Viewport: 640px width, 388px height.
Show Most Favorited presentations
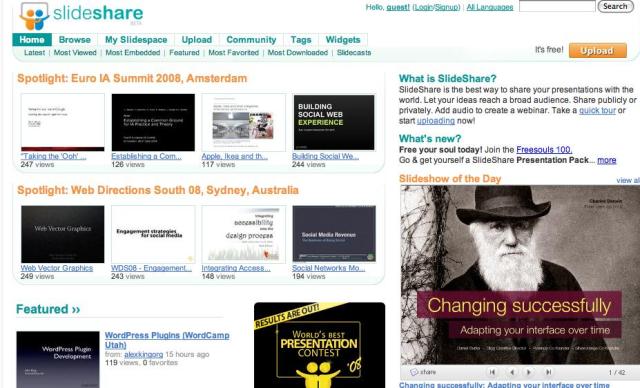point(233,53)
